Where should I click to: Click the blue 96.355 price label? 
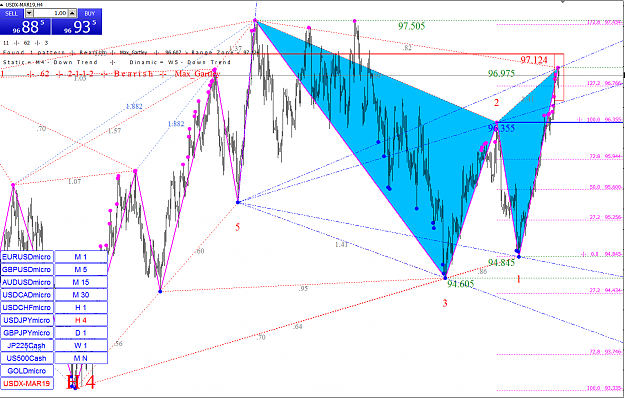click(x=501, y=128)
